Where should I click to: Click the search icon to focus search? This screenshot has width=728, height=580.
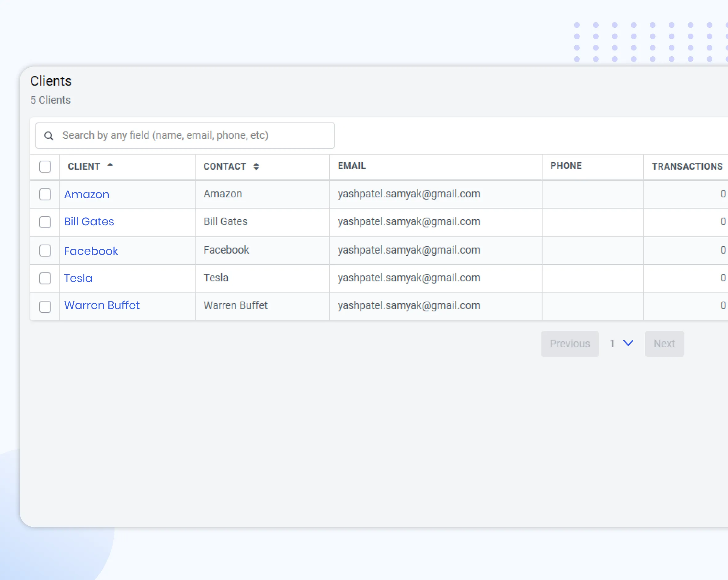point(50,135)
